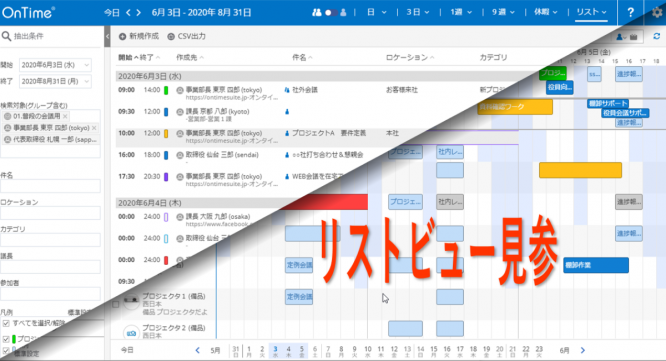Open the 役員会議サポ... event block

[626, 113]
